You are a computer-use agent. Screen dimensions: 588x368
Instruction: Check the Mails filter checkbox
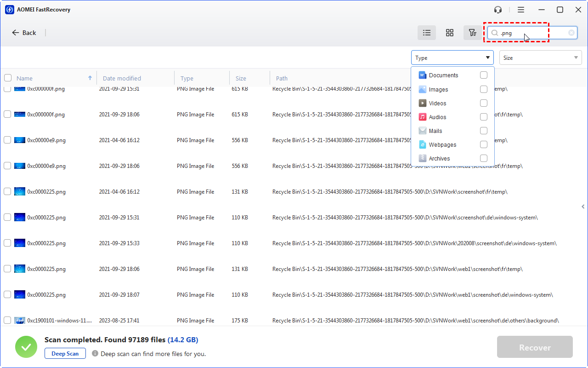(x=484, y=131)
